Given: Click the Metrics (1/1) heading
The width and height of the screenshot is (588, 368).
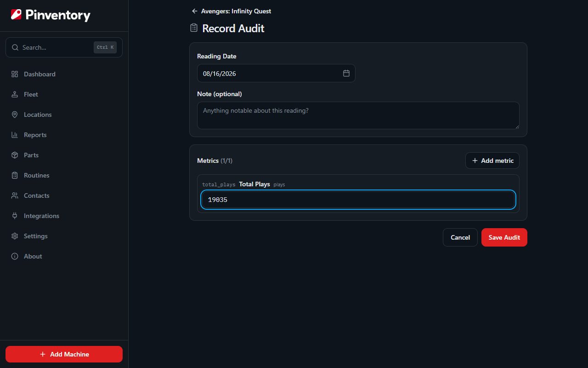Looking at the screenshot, I should pyautogui.click(x=215, y=161).
